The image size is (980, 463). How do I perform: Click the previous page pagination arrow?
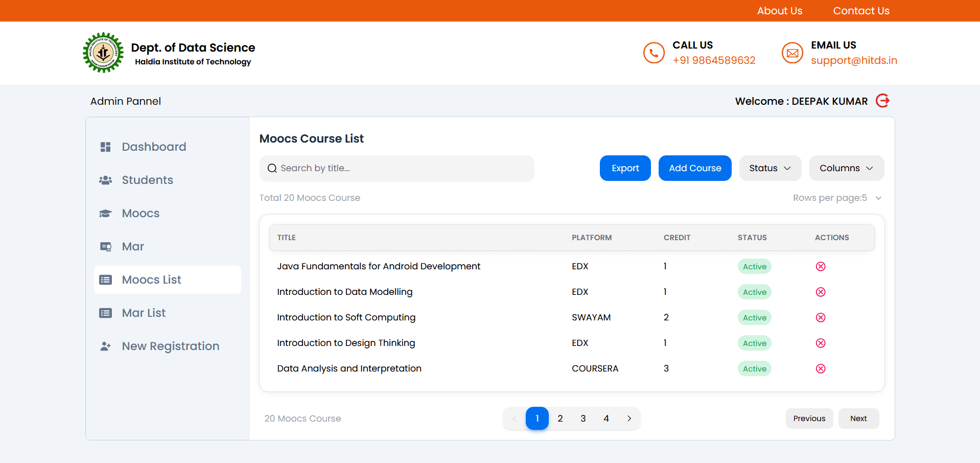point(514,419)
